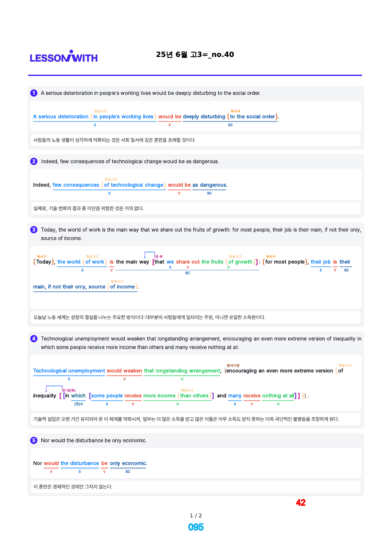Click the Korean translation box under sentence 1
Screen dimensions: 392x555
tap(196, 140)
